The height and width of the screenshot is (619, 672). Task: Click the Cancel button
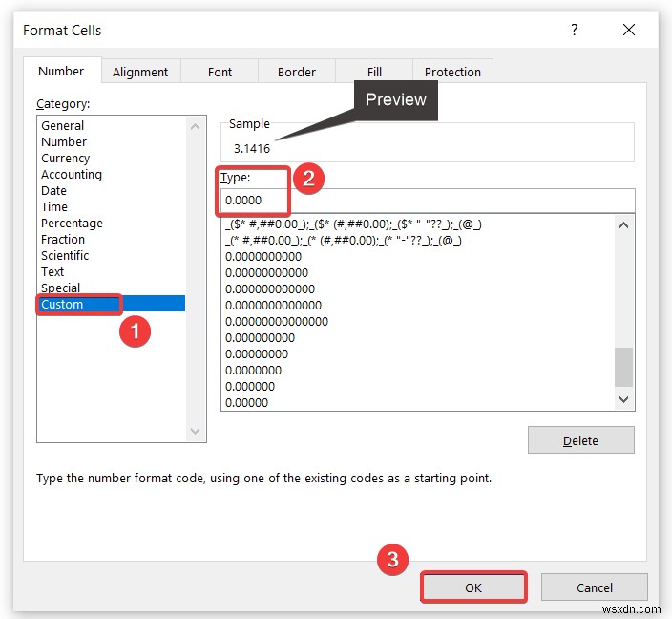click(x=595, y=587)
